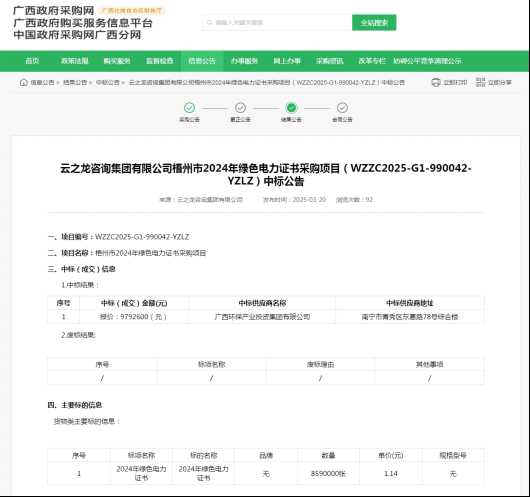Click the QR code share icon
The image size is (530, 497).
point(480,82)
